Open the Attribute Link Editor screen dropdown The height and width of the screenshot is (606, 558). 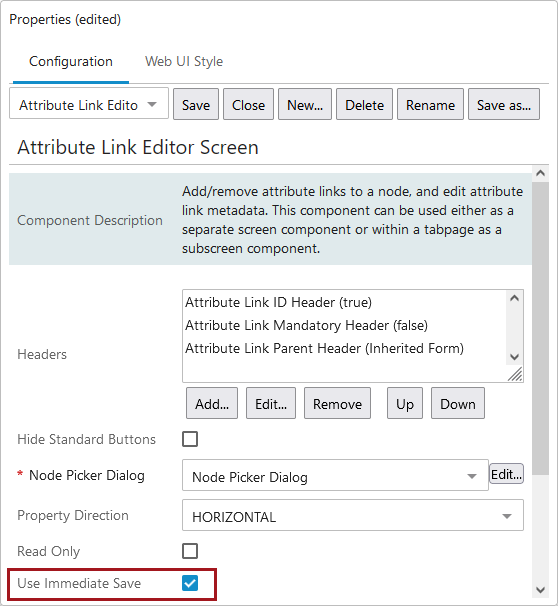89,105
